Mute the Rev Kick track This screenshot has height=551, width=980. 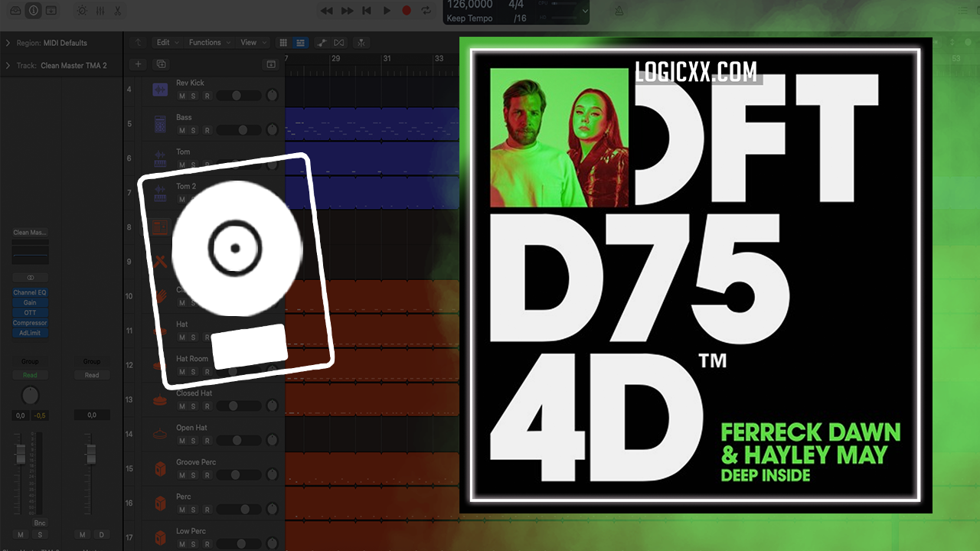pyautogui.click(x=181, y=96)
